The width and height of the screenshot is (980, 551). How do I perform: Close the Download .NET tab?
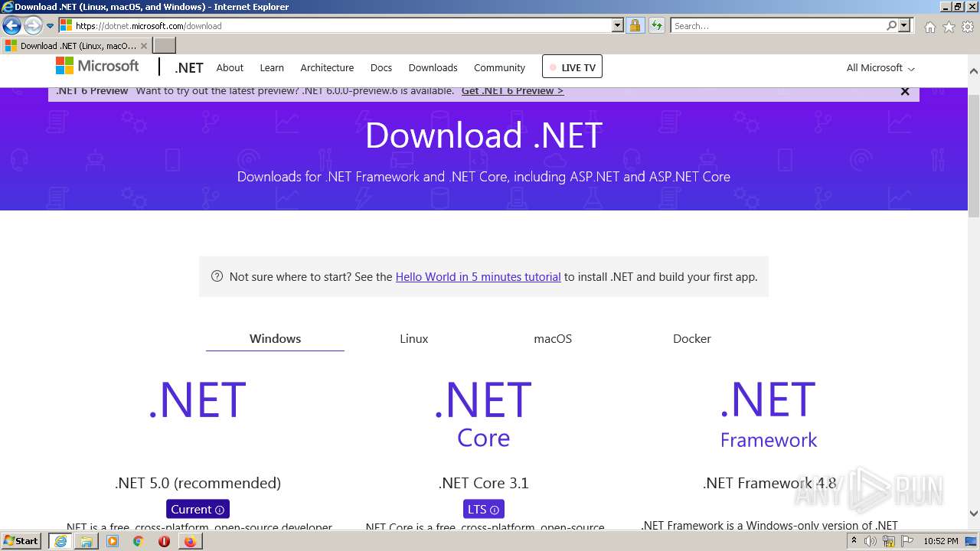coord(143,46)
